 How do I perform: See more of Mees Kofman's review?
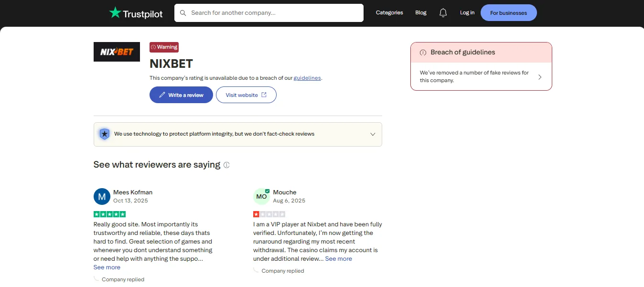pos(107,267)
